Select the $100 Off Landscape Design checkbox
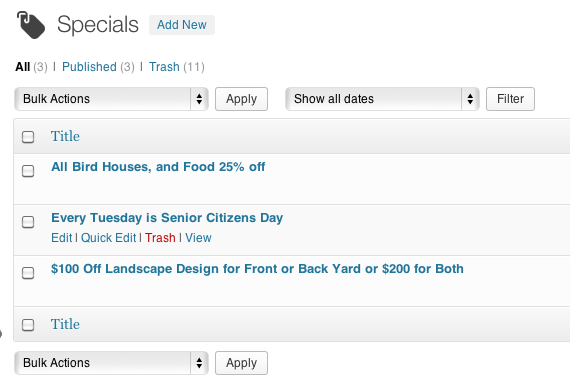The width and height of the screenshot is (570, 382). pyautogui.click(x=28, y=273)
